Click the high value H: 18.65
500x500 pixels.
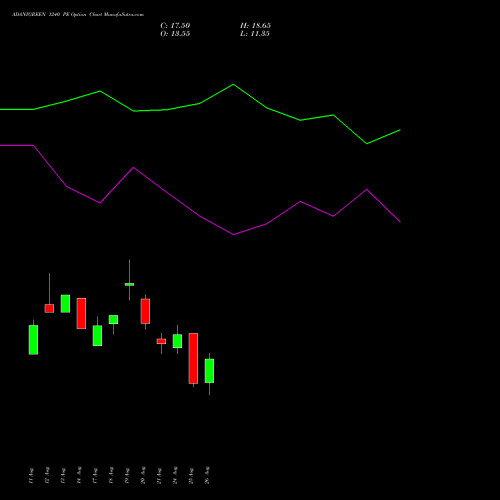pos(255,26)
